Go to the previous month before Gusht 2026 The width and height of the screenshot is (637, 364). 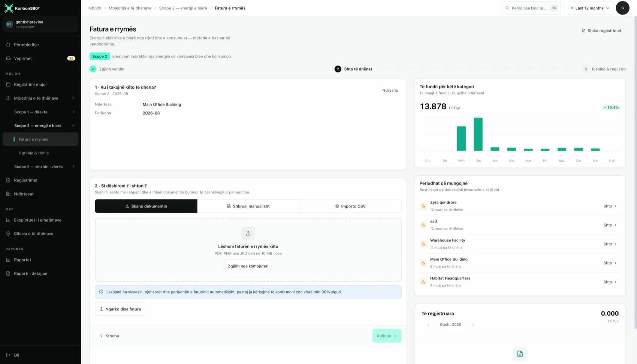tap(428, 325)
